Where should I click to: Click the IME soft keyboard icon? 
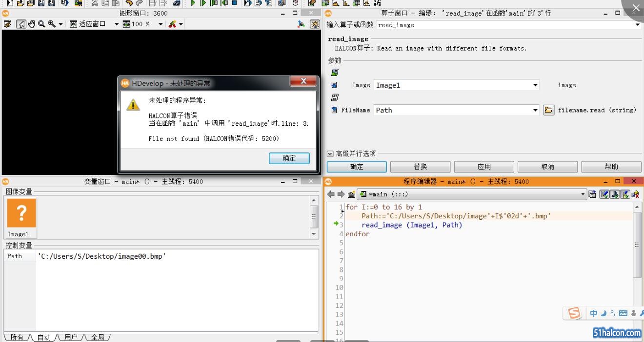click(623, 313)
